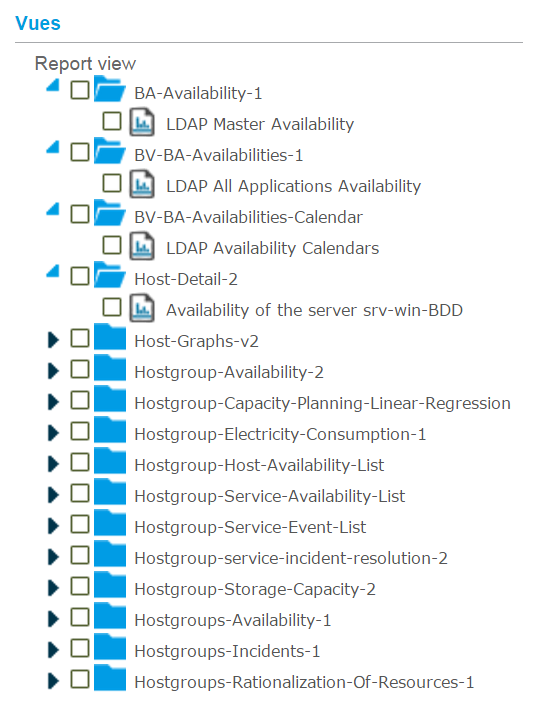Check the Host-Detail-2 checkbox
The image size is (536, 701).
click(x=80, y=276)
